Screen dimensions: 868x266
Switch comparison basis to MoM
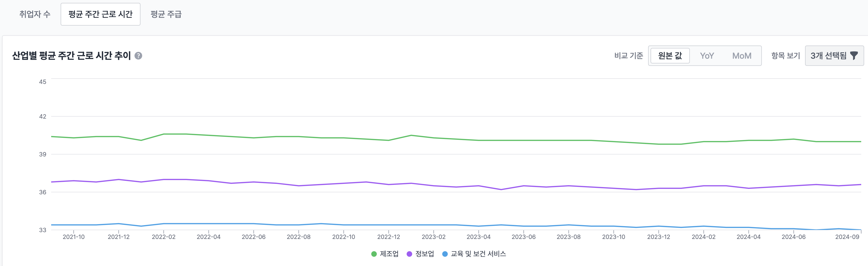[x=742, y=56]
